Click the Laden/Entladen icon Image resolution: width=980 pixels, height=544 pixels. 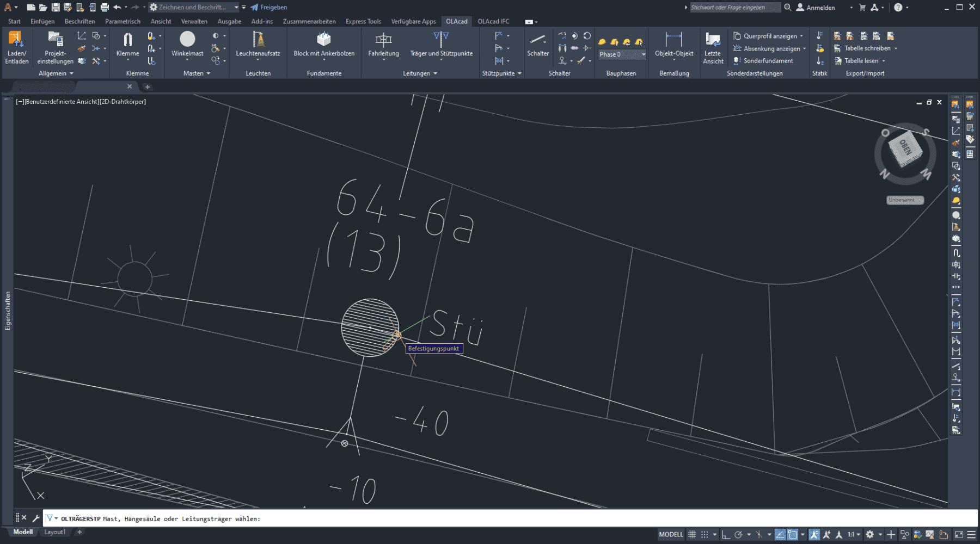tap(16, 40)
